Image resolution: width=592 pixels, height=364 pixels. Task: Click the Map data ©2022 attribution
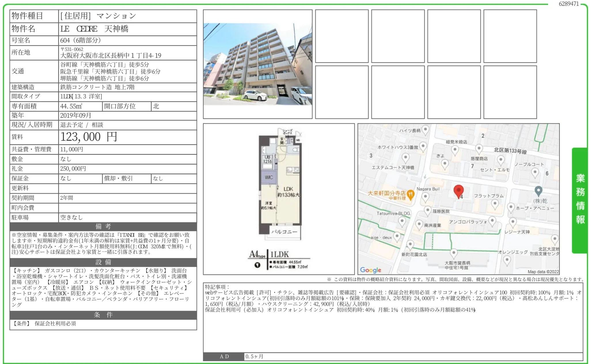(x=543, y=272)
